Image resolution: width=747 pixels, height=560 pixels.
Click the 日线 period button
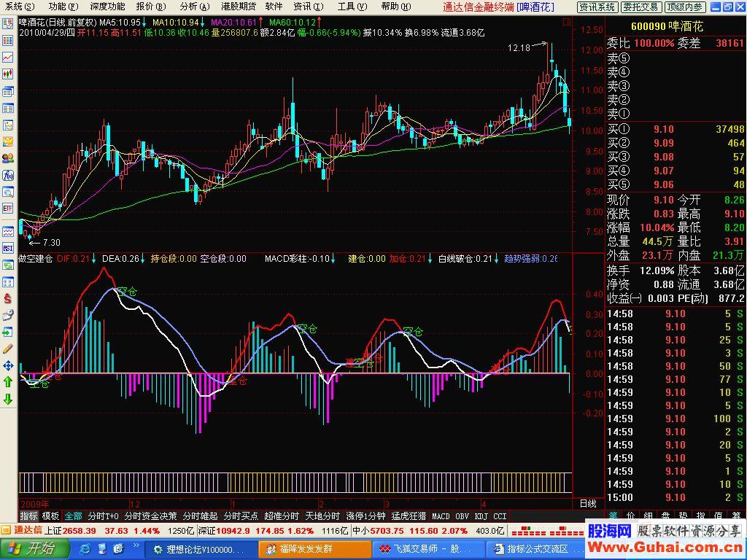pos(588,503)
